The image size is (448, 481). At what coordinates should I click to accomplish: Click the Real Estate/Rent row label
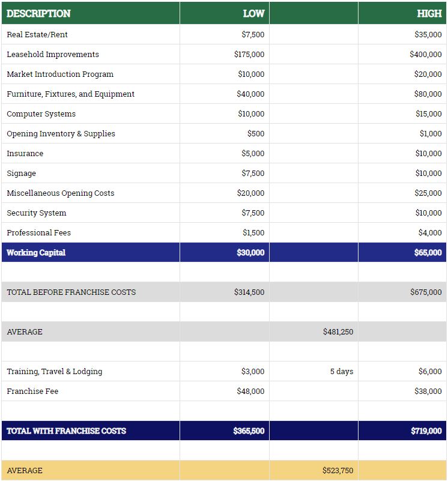pos(37,35)
